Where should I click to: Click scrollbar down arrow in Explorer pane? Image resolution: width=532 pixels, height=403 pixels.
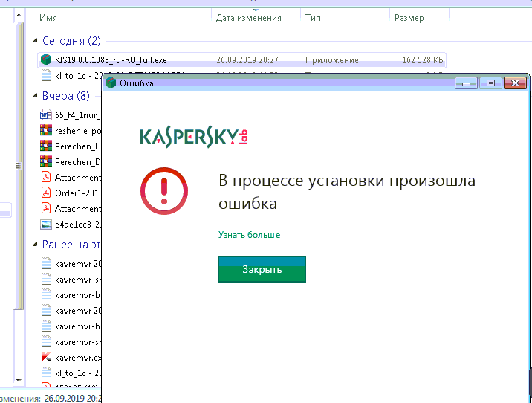19,381
